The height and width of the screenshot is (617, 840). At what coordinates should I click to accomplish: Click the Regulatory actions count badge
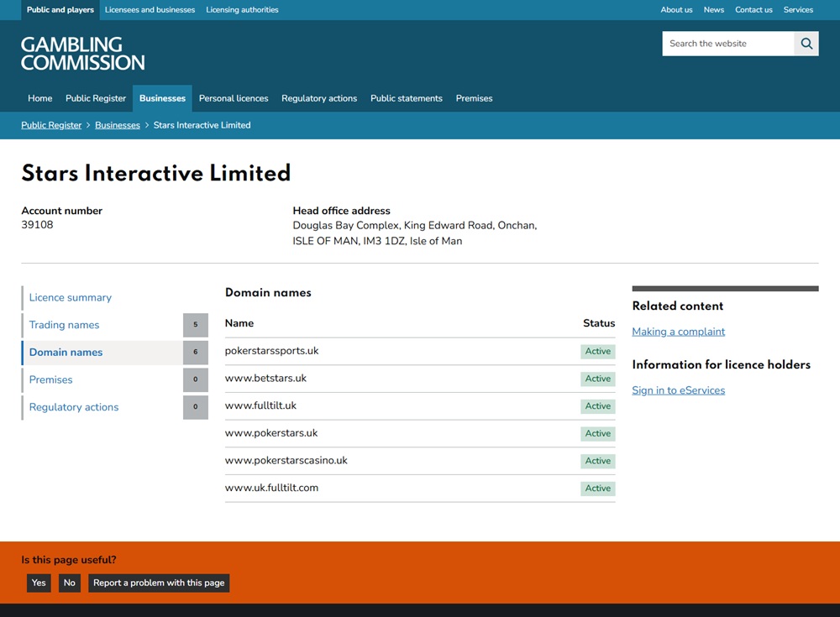(x=196, y=407)
